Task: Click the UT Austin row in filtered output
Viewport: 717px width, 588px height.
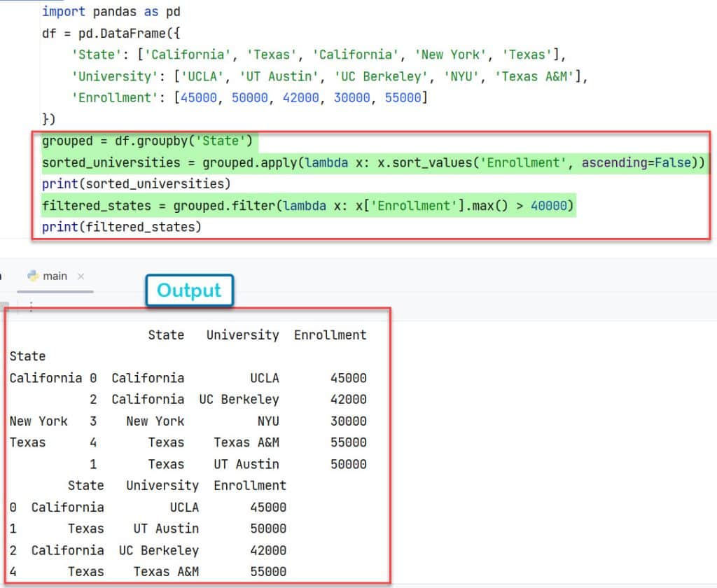Action: pyautogui.click(x=140, y=528)
